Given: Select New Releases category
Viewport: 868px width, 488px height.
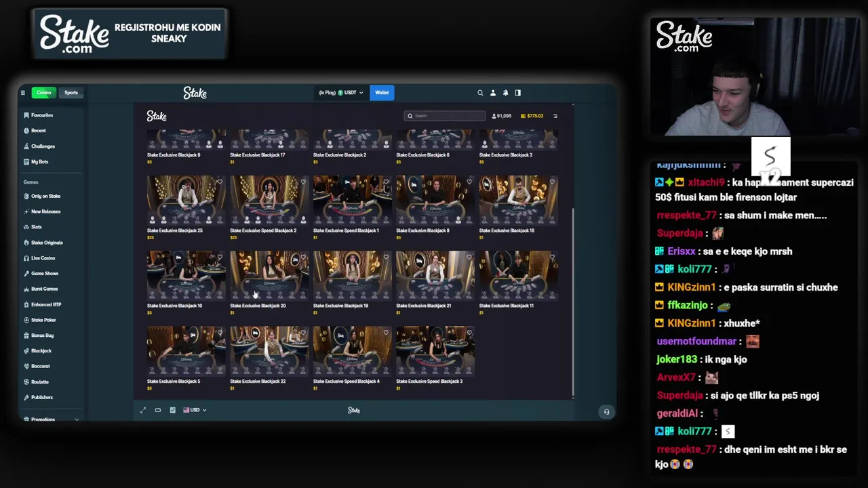Looking at the screenshot, I should click(42, 211).
